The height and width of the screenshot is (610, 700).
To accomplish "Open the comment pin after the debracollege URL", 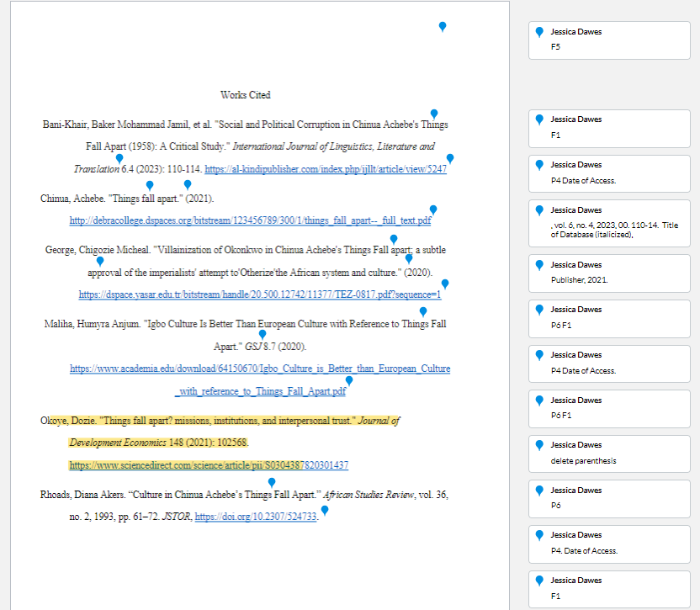I will [x=433, y=210].
